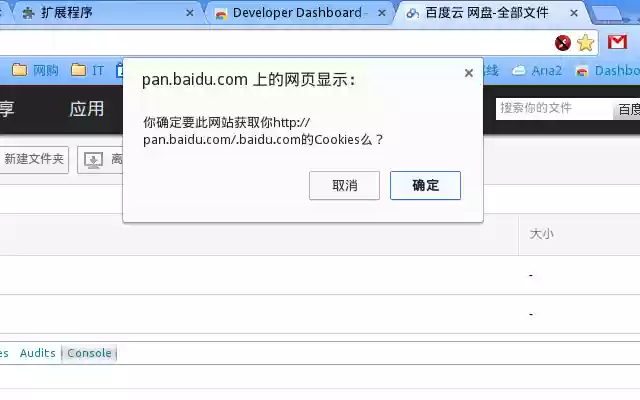Open the Dashboard bookmark
Viewport: 640px width, 400px height.
[x=607, y=71]
